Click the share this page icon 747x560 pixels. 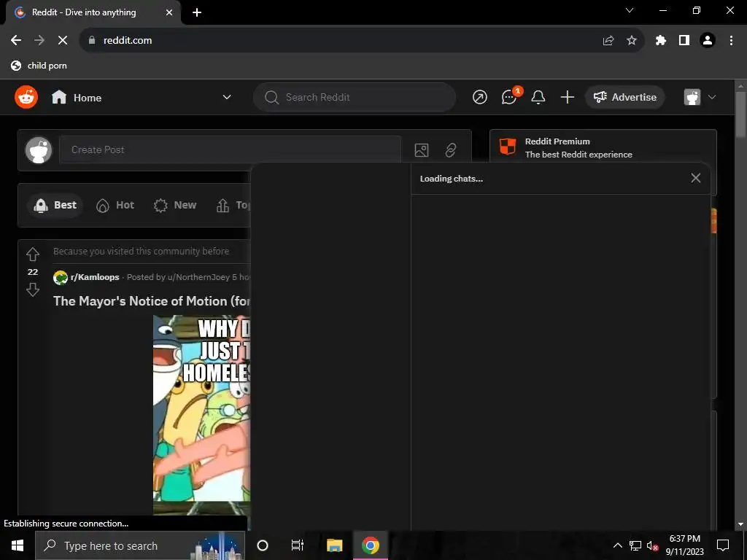coord(608,41)
